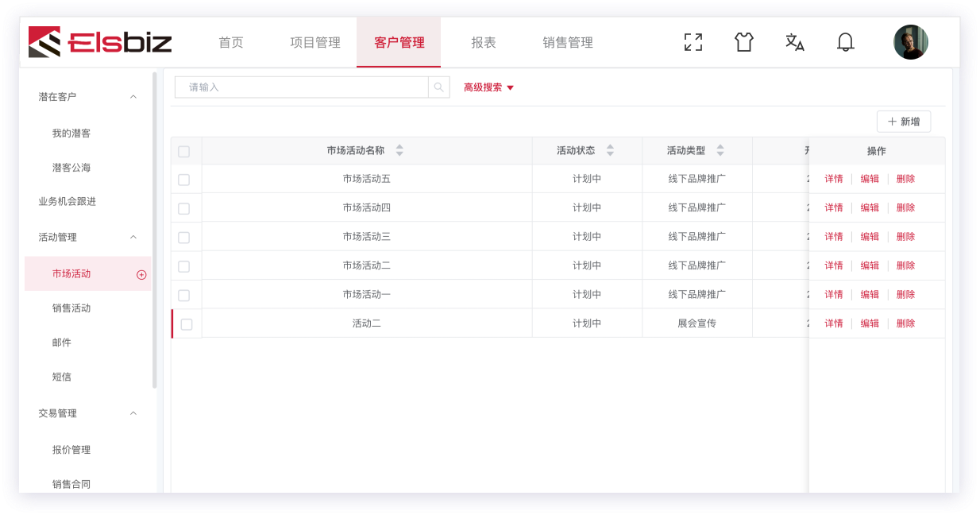Viewport: 980px width, 515px height.
Task: Toggle the select-all header checkbox
Action: click(184, 151)
